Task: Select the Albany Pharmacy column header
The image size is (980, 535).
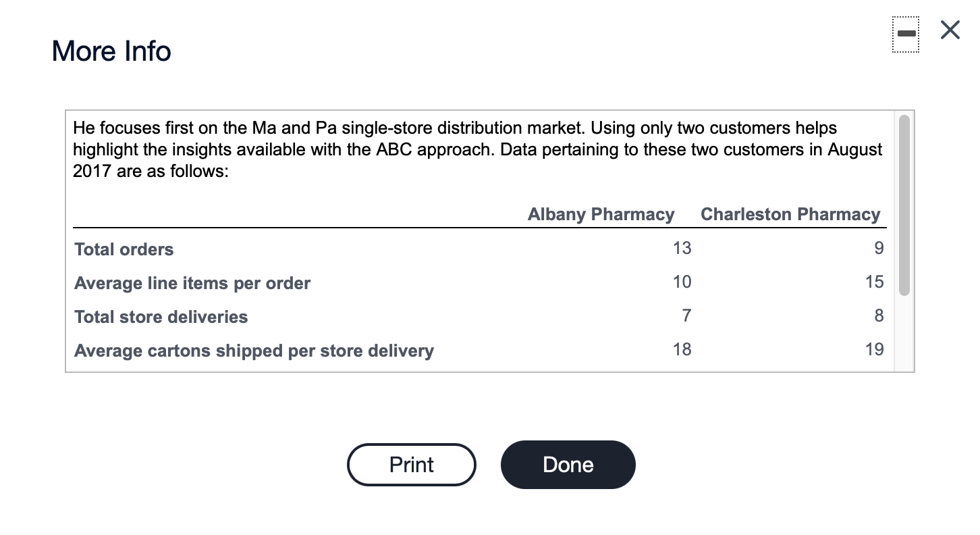Action: pyautogui.click(x=601, y=214)
